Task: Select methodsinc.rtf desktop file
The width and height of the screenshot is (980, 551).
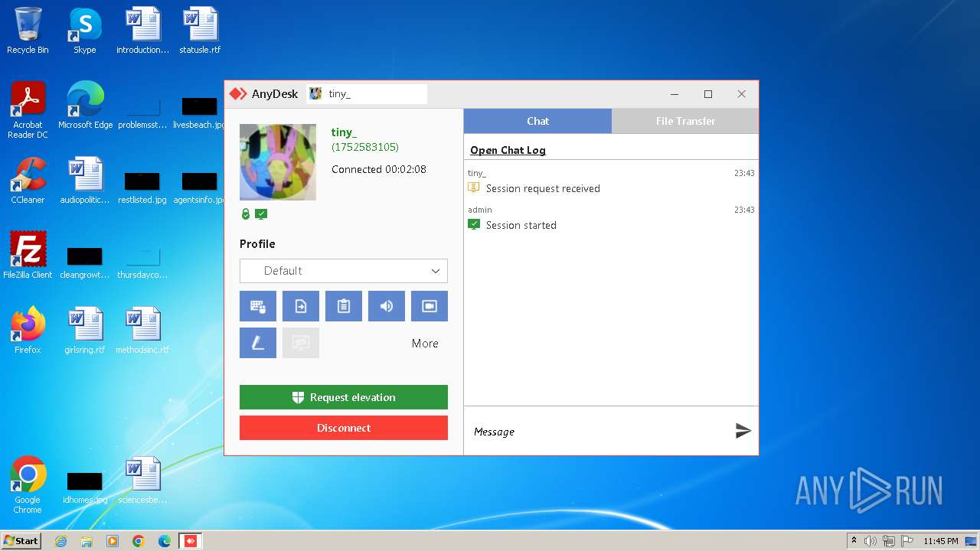Action: [143, 331]
